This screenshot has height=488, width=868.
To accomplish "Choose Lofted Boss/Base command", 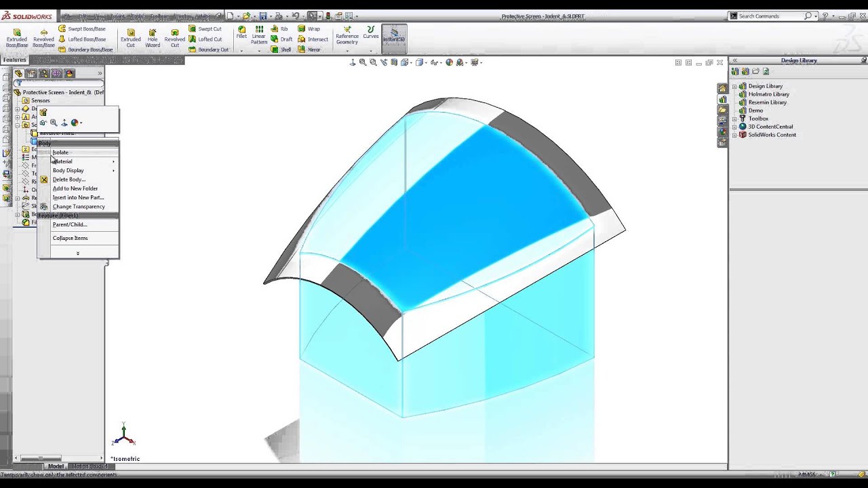I will (x=81, y=39).
